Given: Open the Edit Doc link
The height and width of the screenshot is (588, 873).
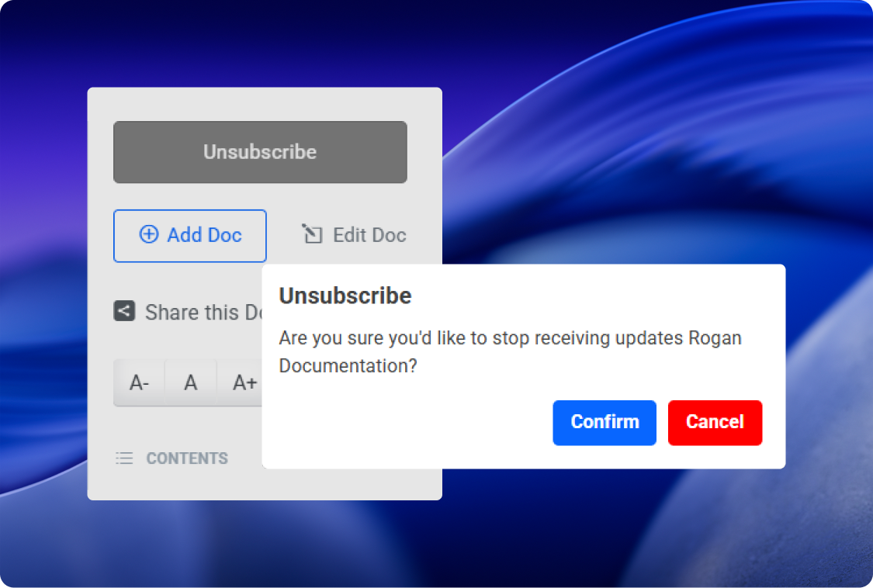Looking at the screenshot, I should click(x=369, y=235).
